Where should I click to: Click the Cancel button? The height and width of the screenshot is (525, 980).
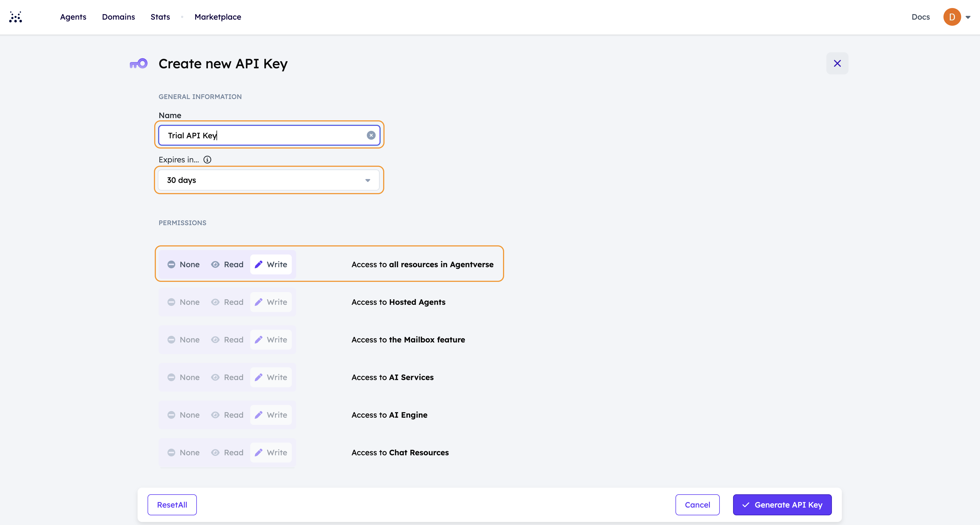click(x=697, y=505)
